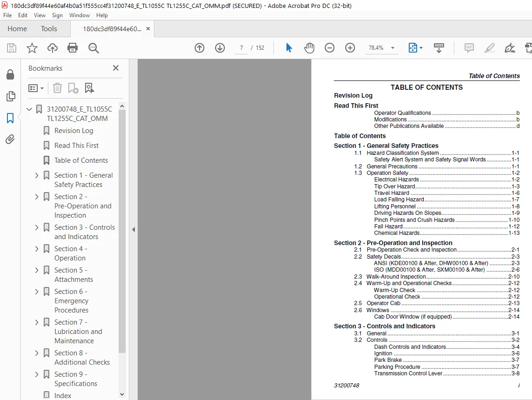Close the open PDF document tab
The image size is (532, 400).
[x=148, y=29]
